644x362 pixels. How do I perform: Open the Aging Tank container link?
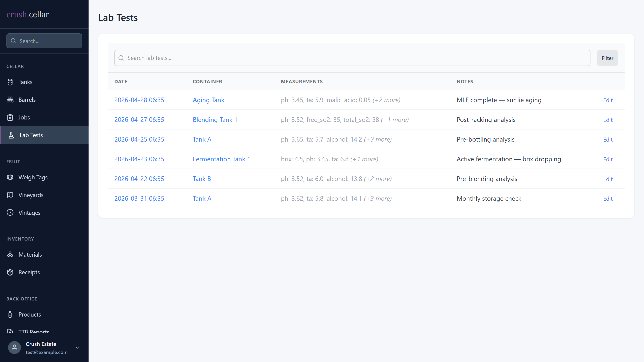208,100
